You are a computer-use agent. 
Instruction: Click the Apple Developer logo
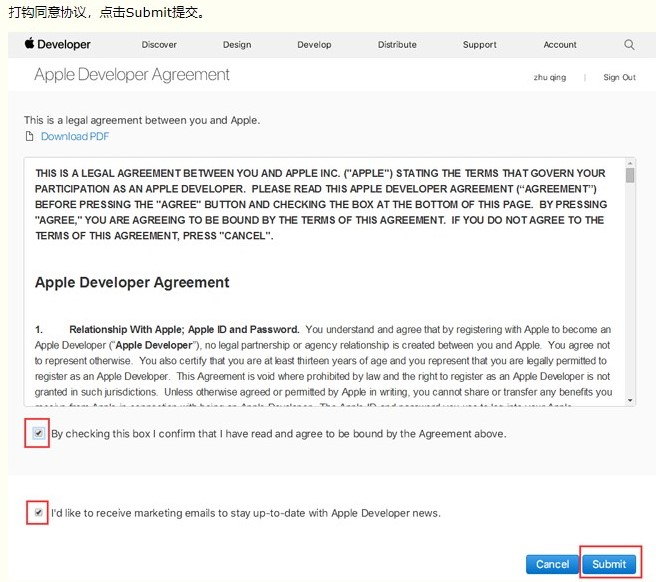coord(57,44)
